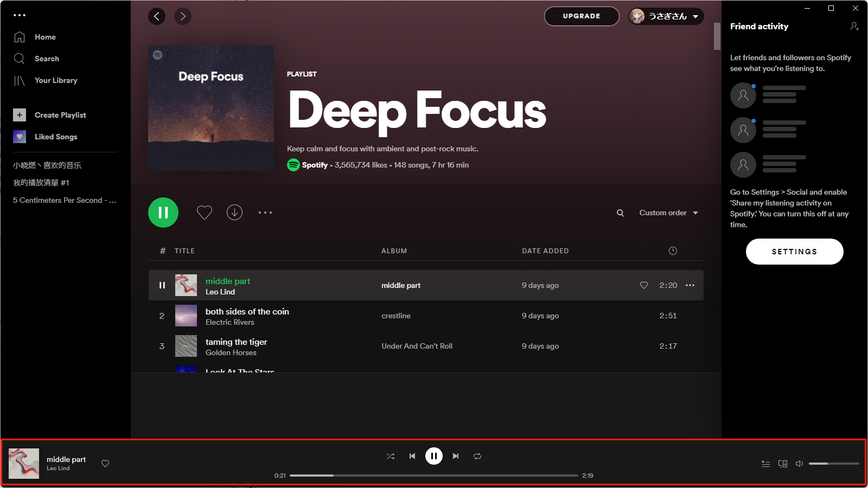The image size is (868, 488).
Task: Open the three-dot app menu
Action: pyautogui.click(x=20, y=15)
